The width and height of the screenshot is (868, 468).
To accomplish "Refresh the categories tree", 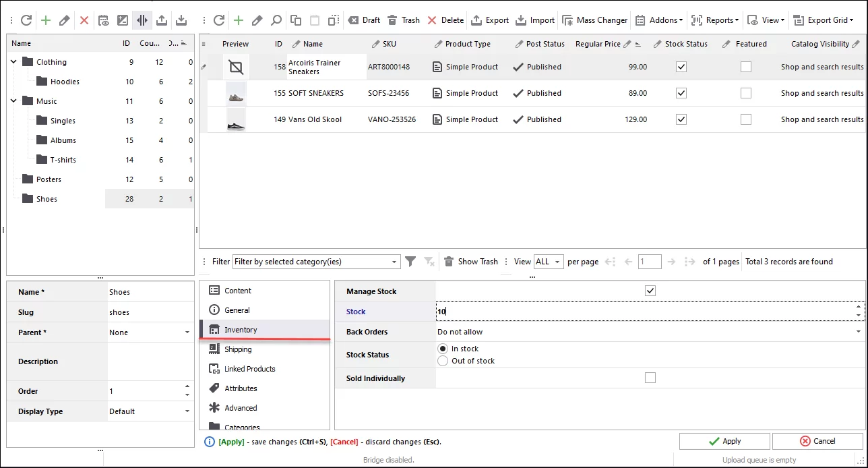I will click(x=26, y=20).
